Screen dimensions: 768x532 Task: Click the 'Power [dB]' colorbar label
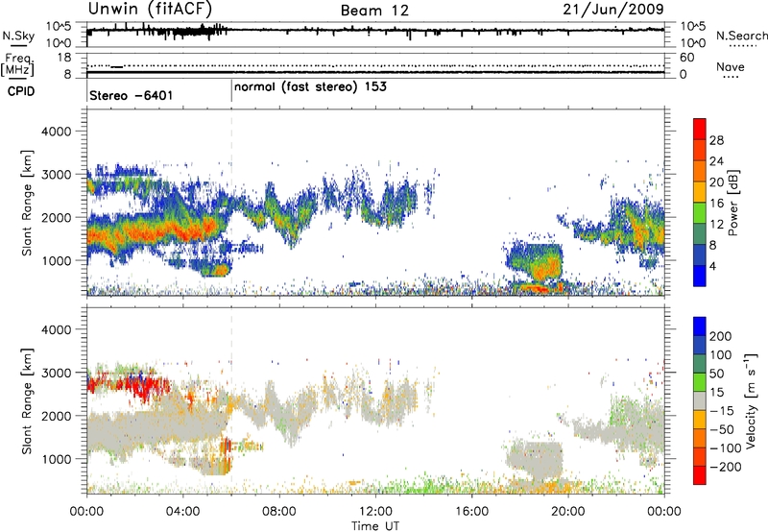coord(733,203)
